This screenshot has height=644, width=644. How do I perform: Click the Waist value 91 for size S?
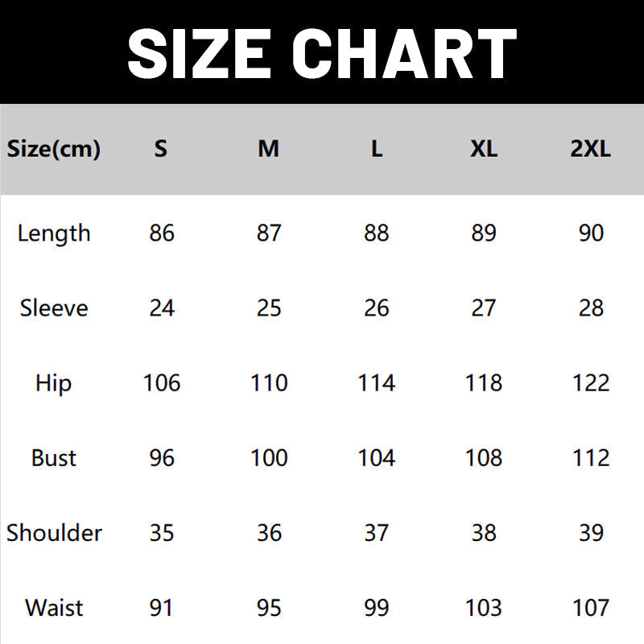(162, 608)
